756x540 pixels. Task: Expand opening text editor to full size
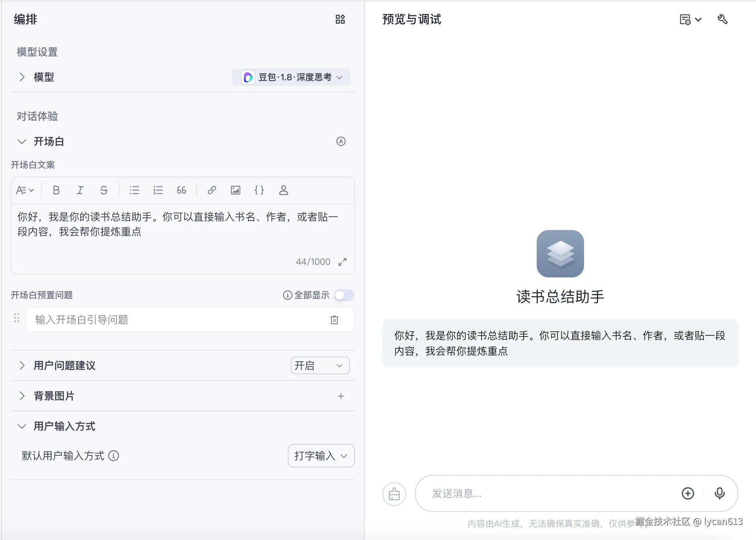(x=342, y=262)
